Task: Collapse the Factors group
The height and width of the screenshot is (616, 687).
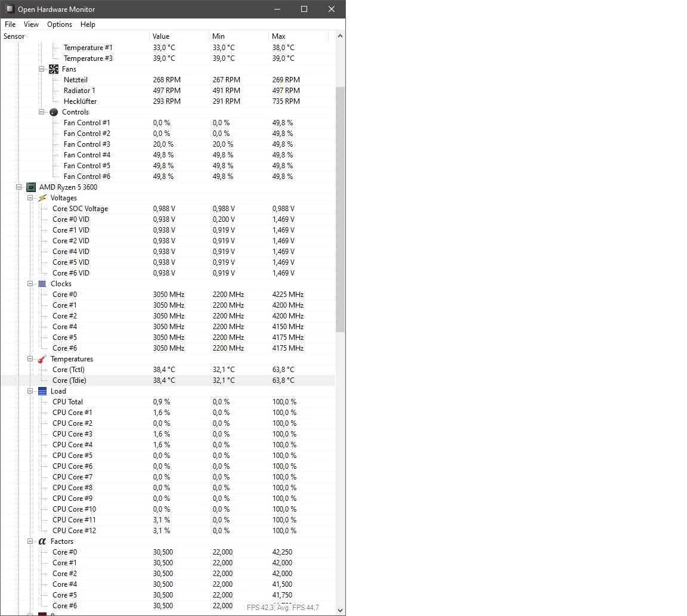Action: pyautogui.click(x=30, y=541)
